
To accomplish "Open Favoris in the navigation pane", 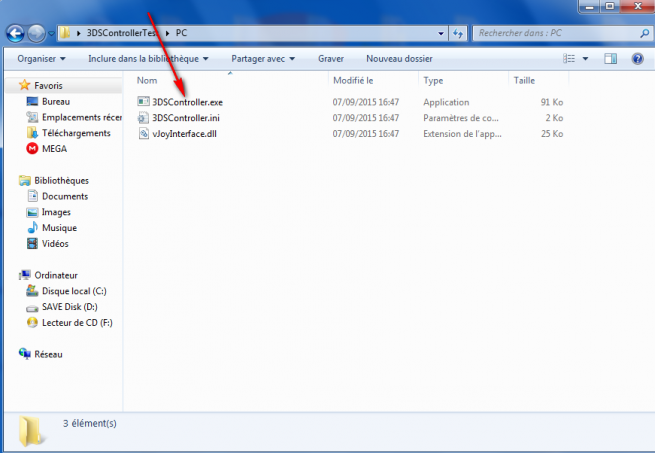I will [48, 85].
